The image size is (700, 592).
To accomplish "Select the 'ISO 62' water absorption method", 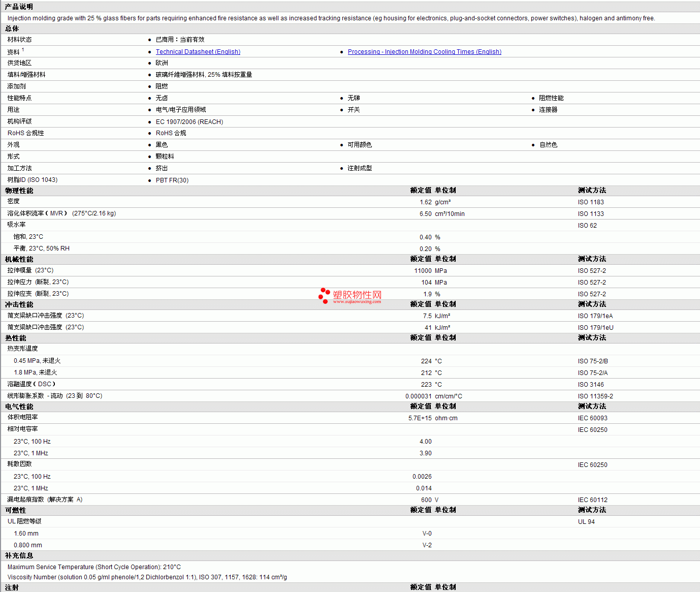I will 588,226.
